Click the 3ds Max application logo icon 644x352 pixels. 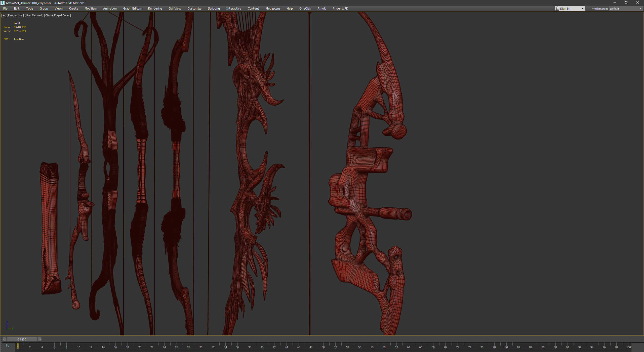[x=3, y=3]
